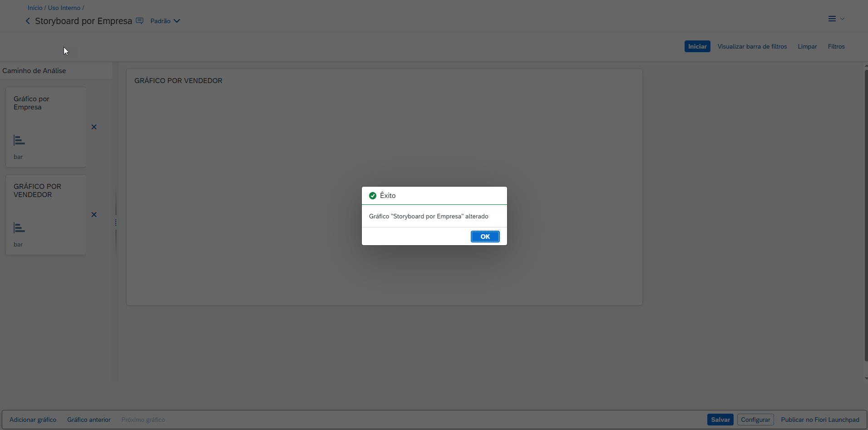Select Visualizar barra de filtros
The width and height of the screenshot is (868, 430).
[752, 46]
